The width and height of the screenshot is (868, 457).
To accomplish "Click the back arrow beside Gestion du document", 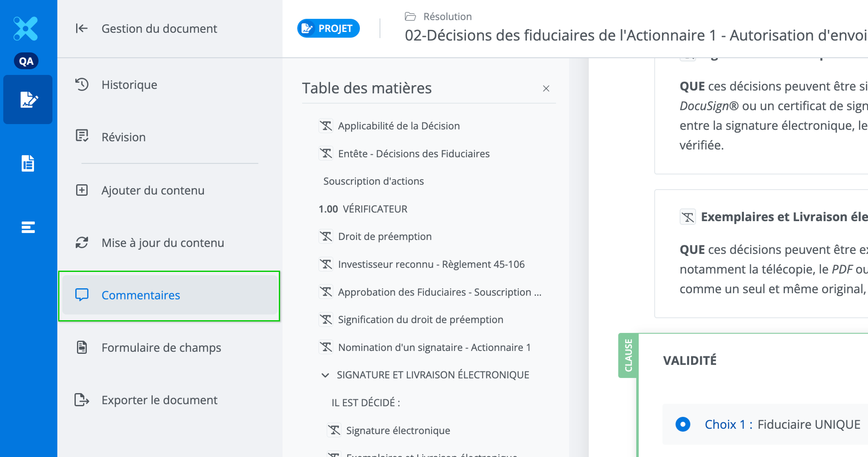I will (x=81, y=28).
